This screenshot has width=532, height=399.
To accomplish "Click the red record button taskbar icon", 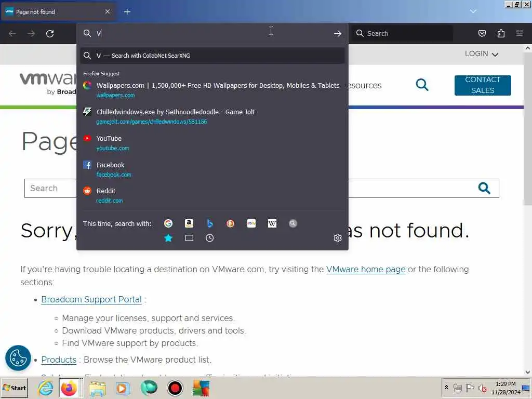I will pos(175,388).
